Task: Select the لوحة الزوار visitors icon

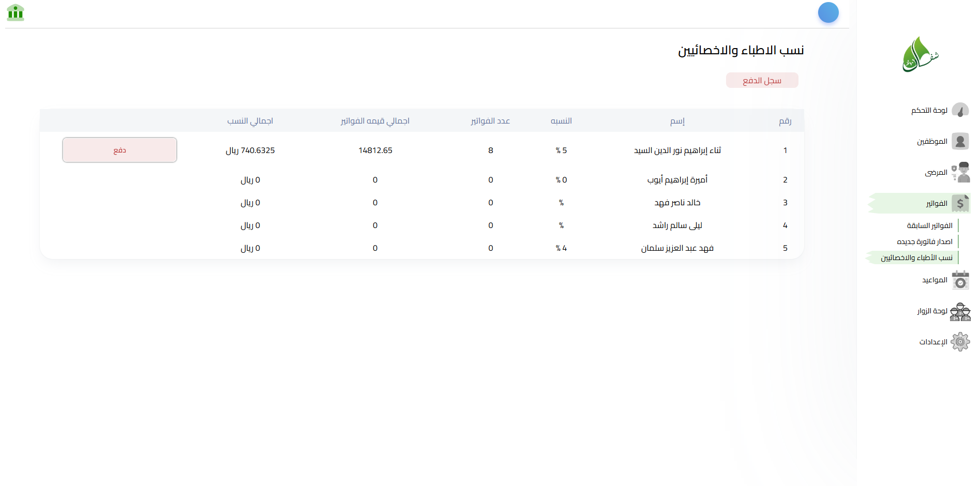Action: (x=960, y=311)
